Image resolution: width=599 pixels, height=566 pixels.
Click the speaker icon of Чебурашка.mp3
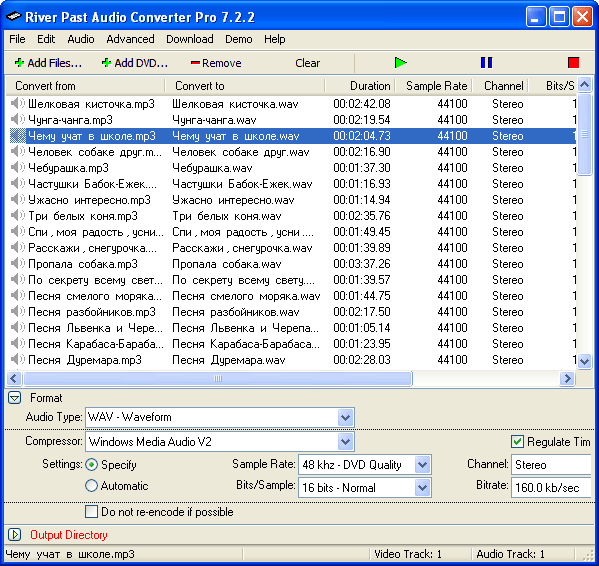click(x=18, y=168)
